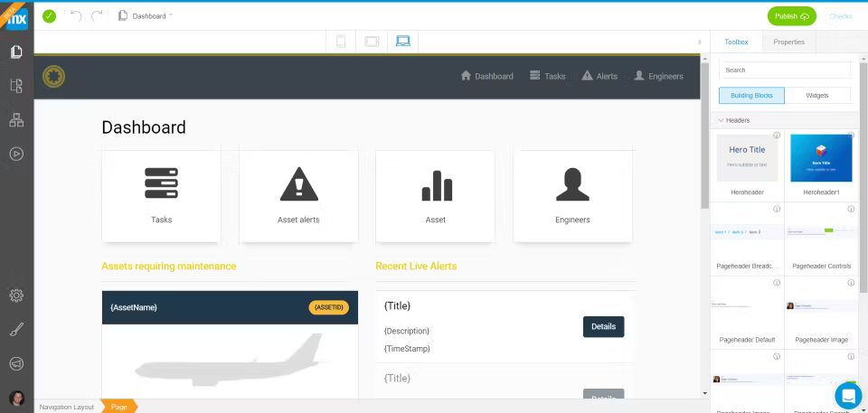Switch to the Toolbox tab

tap(736, 42)
